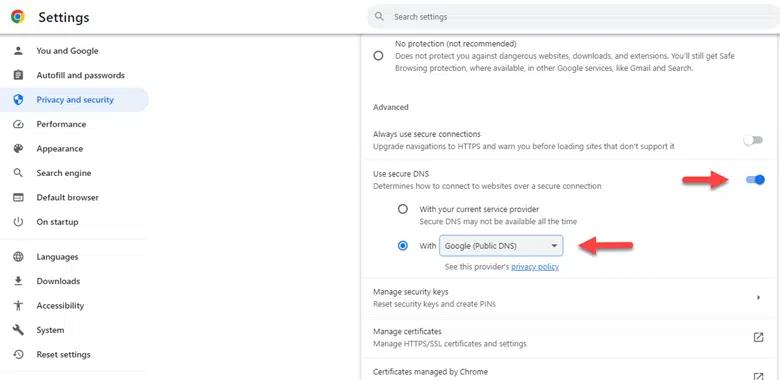Screen dimensions: 780x380
Task: Open Manage certificates external link icon
Action: click(x=758, y=337)
